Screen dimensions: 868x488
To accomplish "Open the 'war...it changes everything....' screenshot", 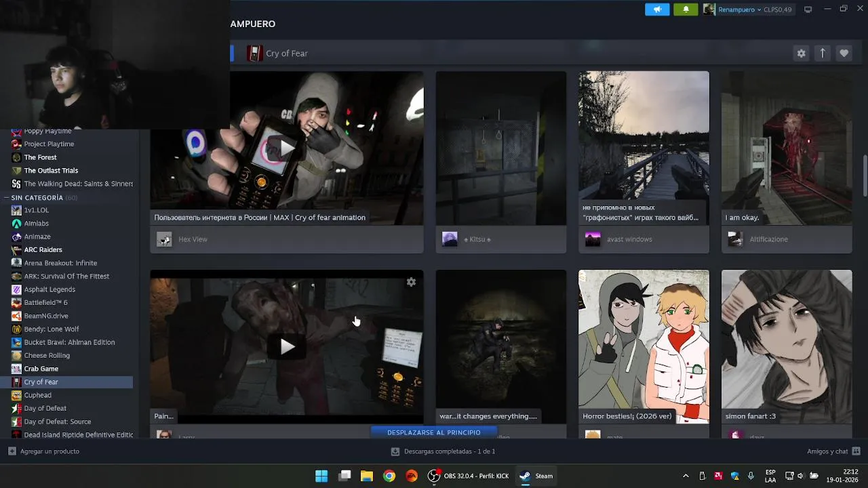I will coord(500,346).
